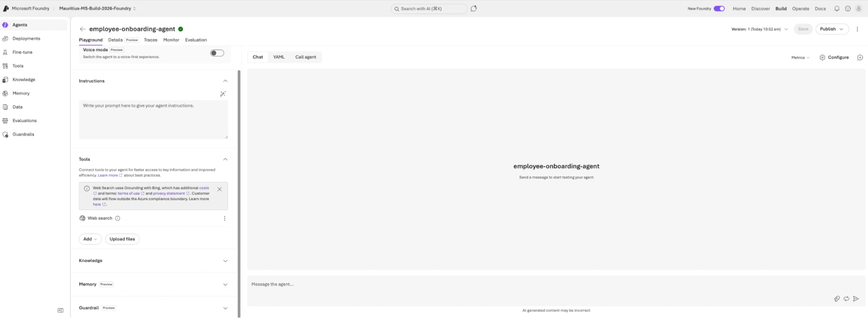Open the chat Configure settings
This screenshot has height=318, width=868.
(834, 57)
